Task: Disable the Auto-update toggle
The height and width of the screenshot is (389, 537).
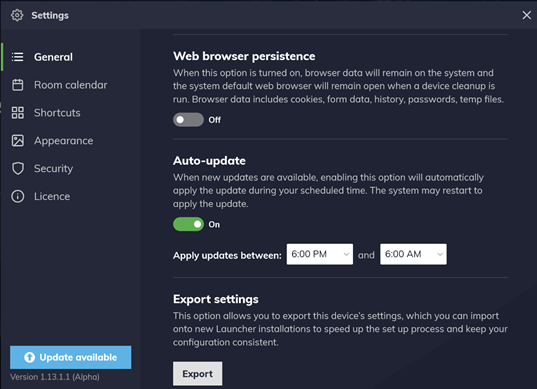Action: (188, 224)
